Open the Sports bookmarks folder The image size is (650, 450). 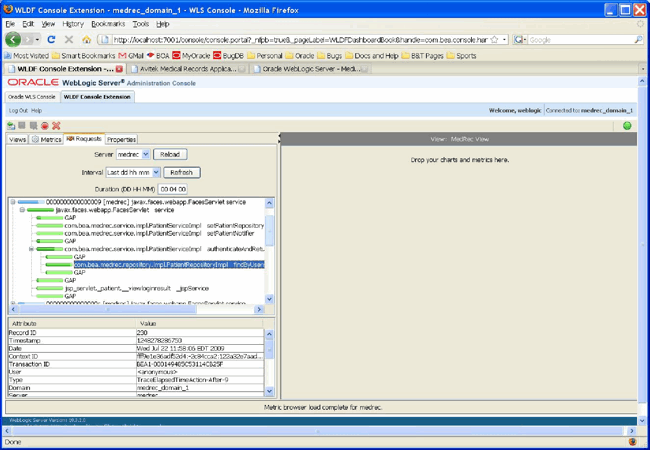(x=461, y=56)
